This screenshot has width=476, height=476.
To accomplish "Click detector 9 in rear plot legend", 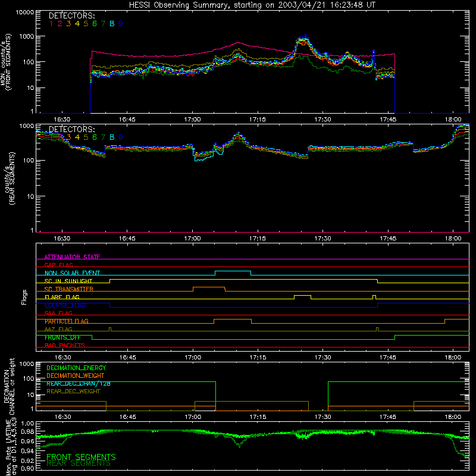I will (x=121, y=137).
